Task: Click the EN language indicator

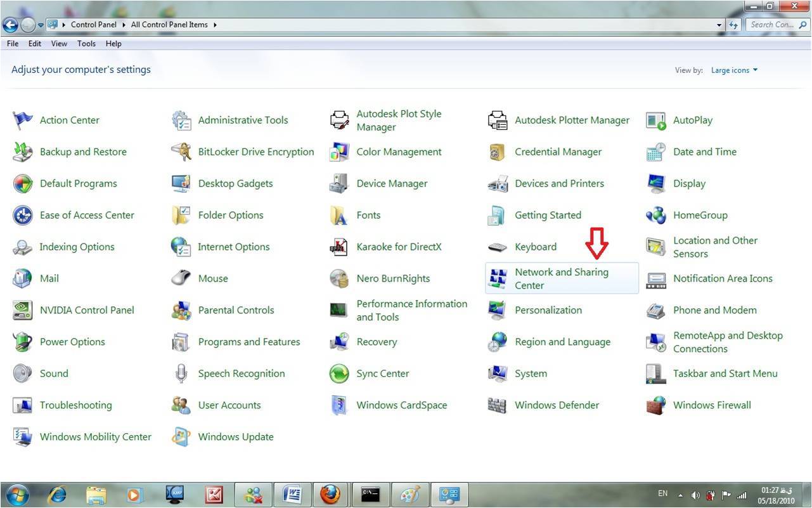Action: coord(663,493)
